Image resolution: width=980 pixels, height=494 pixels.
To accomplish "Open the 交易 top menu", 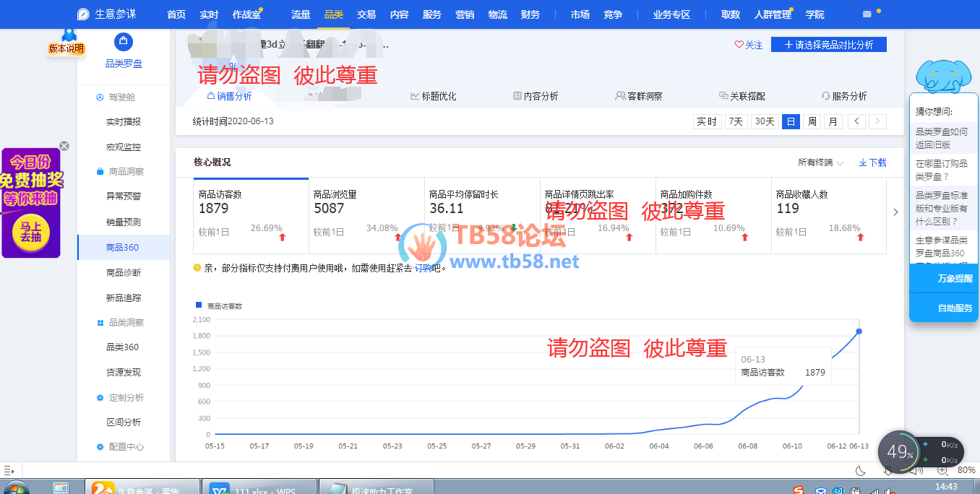I will 366,14.
